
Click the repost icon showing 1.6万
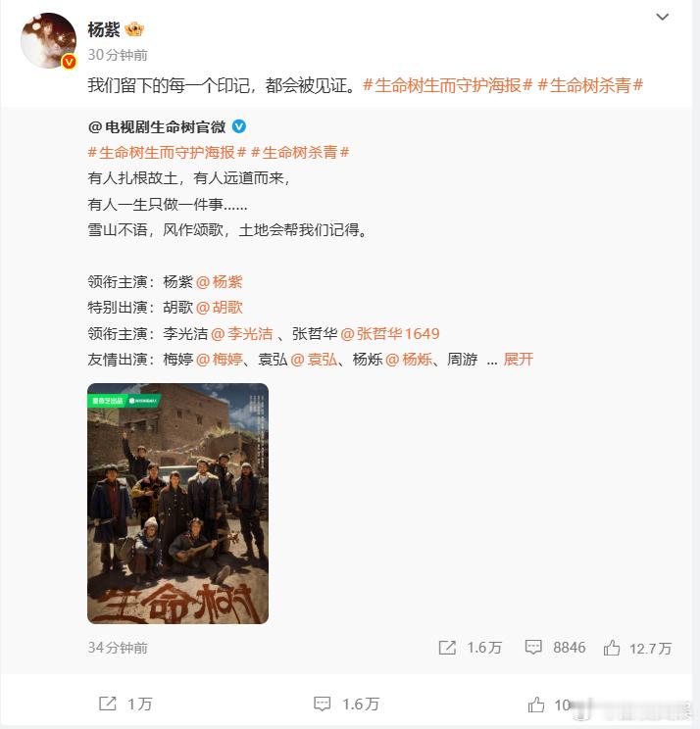pyautogui.click(x=447, y=648)
